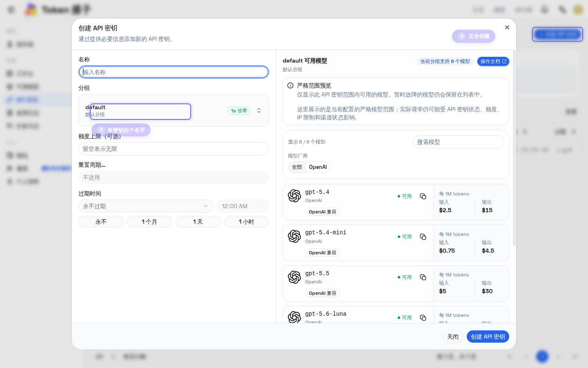Select the 永不 expiry preset
The width and height of the screenshot is (588, 368).
coord(101,222)
